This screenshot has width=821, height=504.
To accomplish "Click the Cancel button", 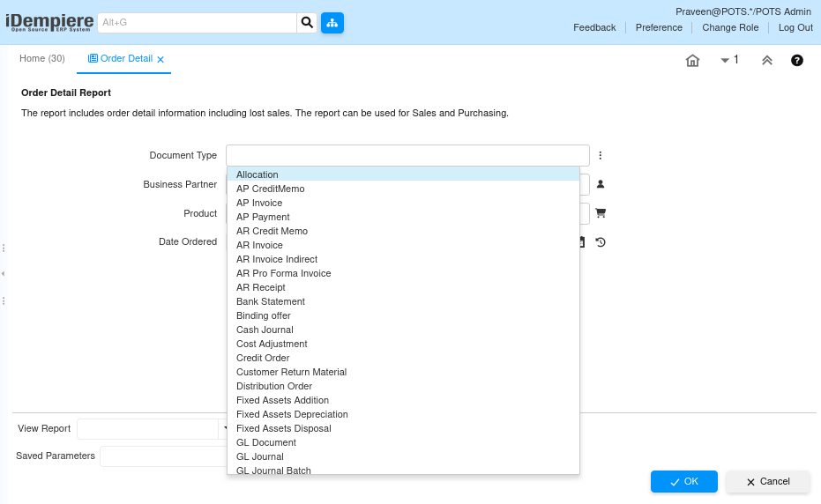I will pyautogui.click(x=768, y=481).
